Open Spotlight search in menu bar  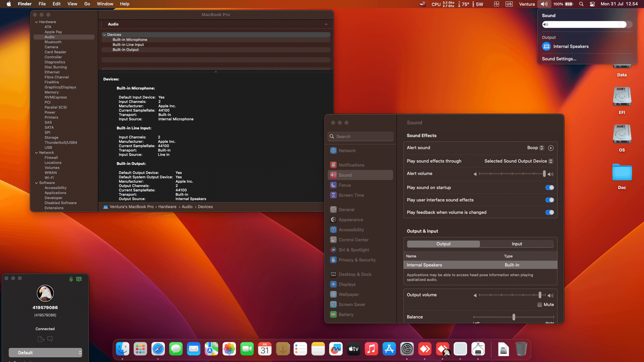coord(581,4)
